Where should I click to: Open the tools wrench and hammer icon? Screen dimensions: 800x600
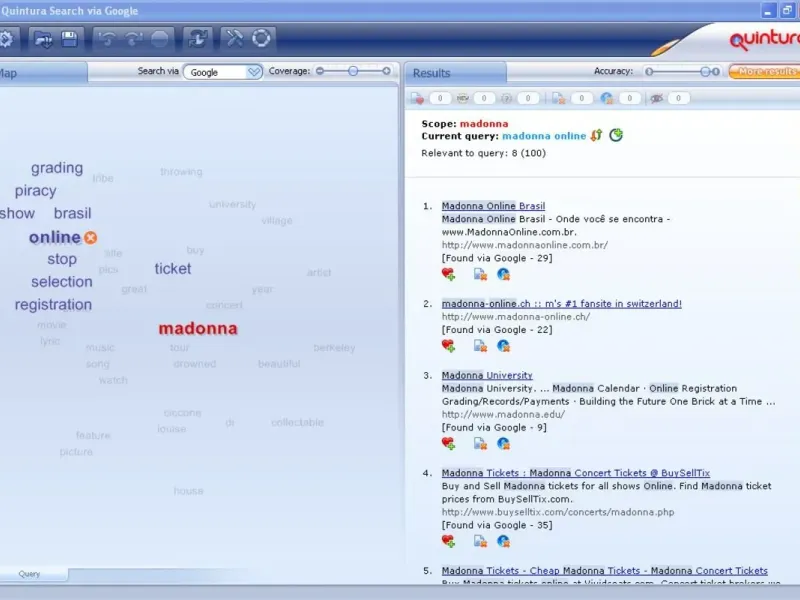click(x=234, y=39)
